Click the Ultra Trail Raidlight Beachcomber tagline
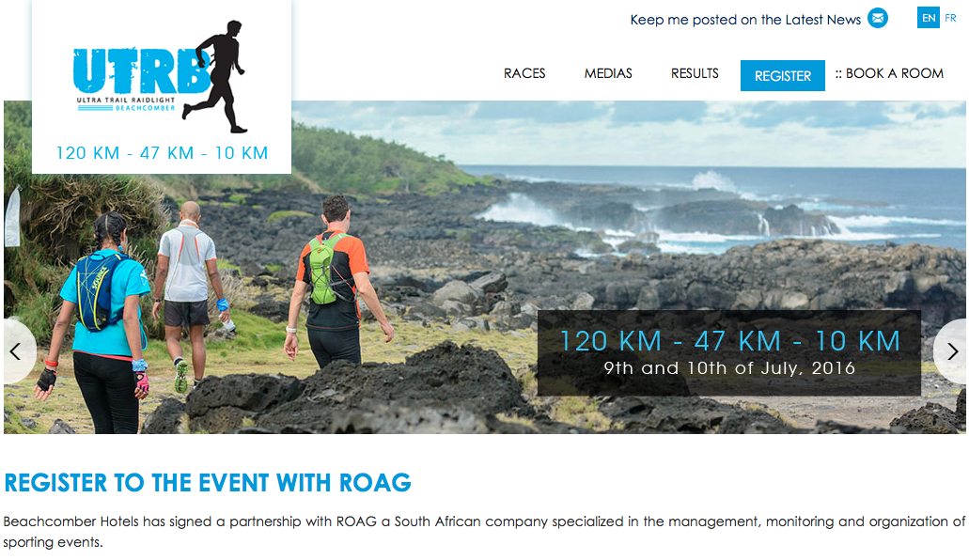 [126, 104]
